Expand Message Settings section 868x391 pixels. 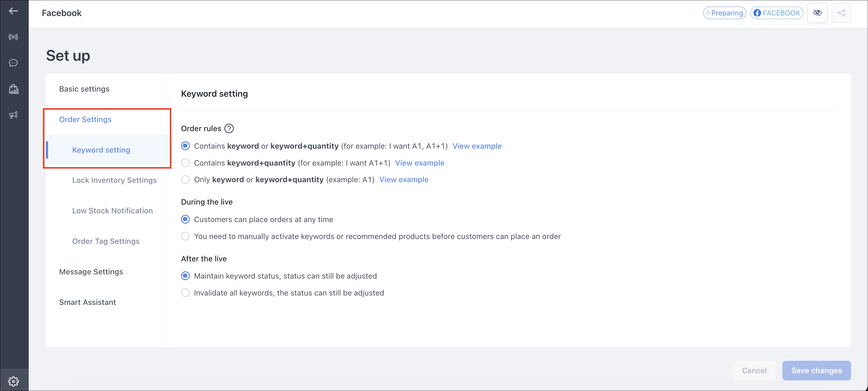click(91, 272)
